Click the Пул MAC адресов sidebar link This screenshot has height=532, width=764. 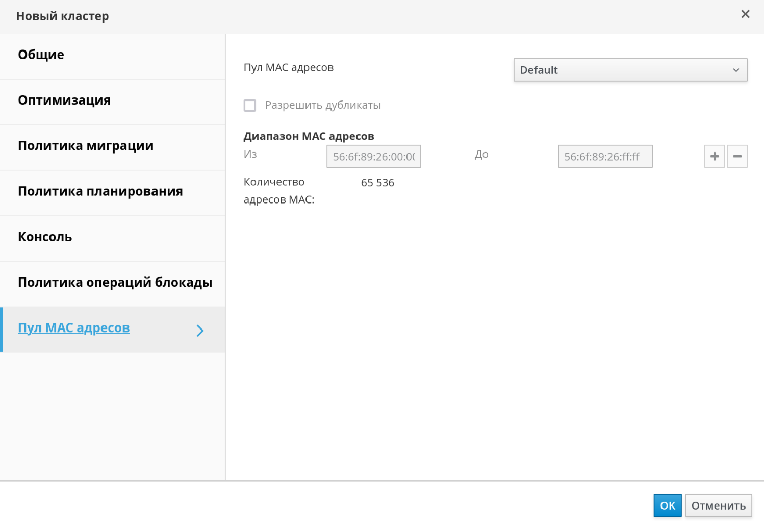pyautogui.click(x=74, y=328)
